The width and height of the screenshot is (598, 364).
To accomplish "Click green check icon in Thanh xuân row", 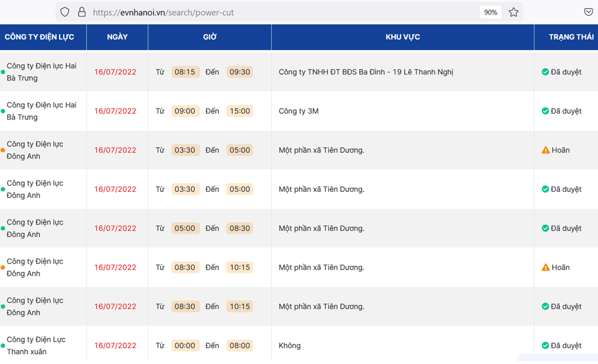I will pyautogui.click(x=545, y=345).
